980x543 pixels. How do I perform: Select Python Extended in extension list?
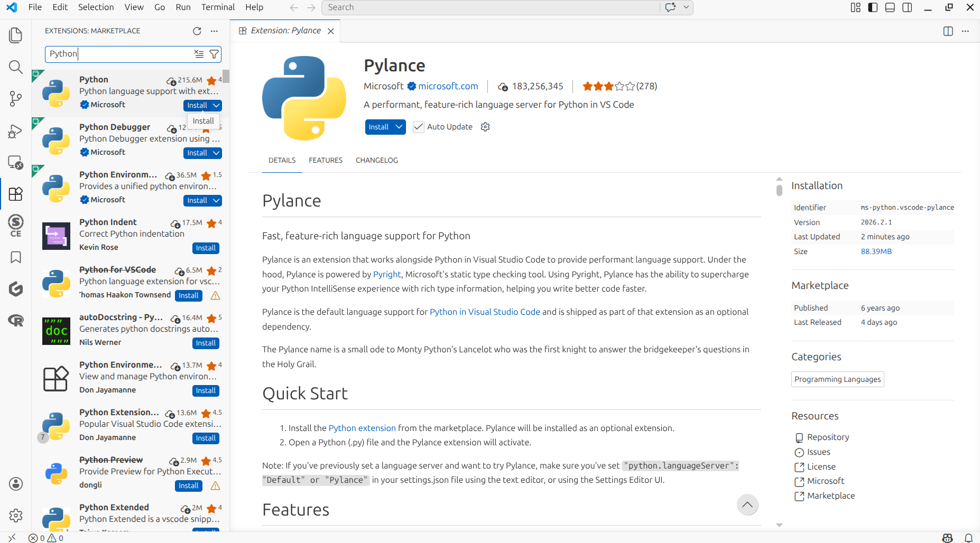[131, 517]
